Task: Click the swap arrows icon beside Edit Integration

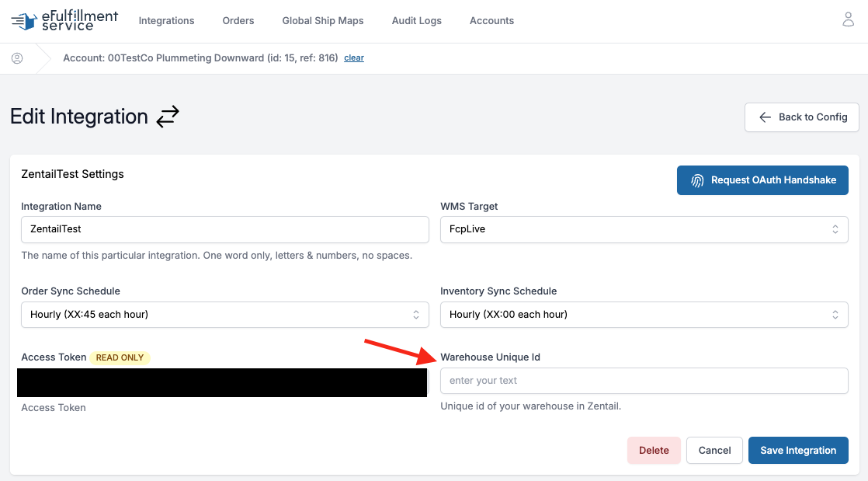Action: (x=168, y=117)
